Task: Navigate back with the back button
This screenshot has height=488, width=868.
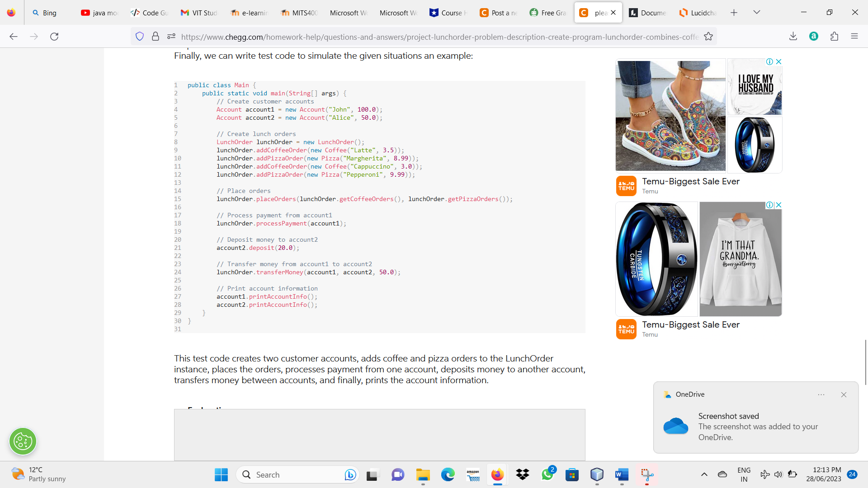Action: pyautogui.click(x=14, y=37)
